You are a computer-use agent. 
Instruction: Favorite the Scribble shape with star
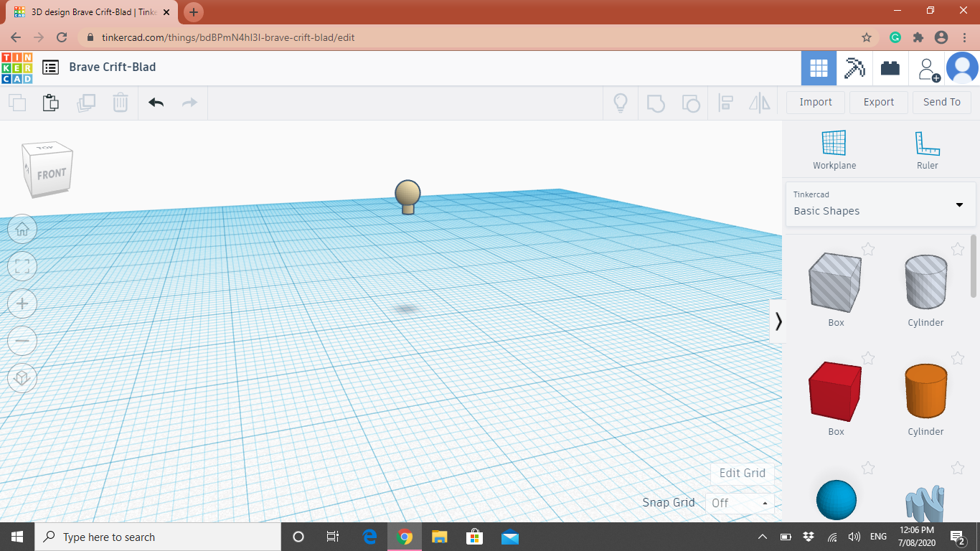[958, 468]
